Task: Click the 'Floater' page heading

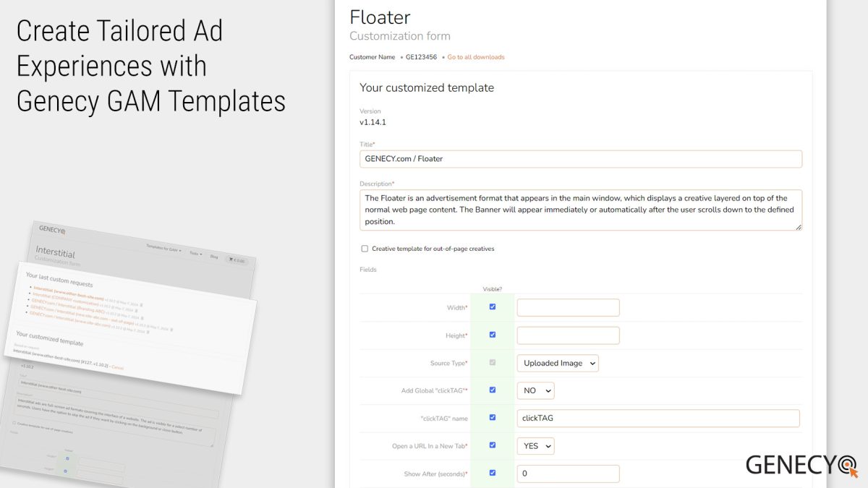Action: 380,17
